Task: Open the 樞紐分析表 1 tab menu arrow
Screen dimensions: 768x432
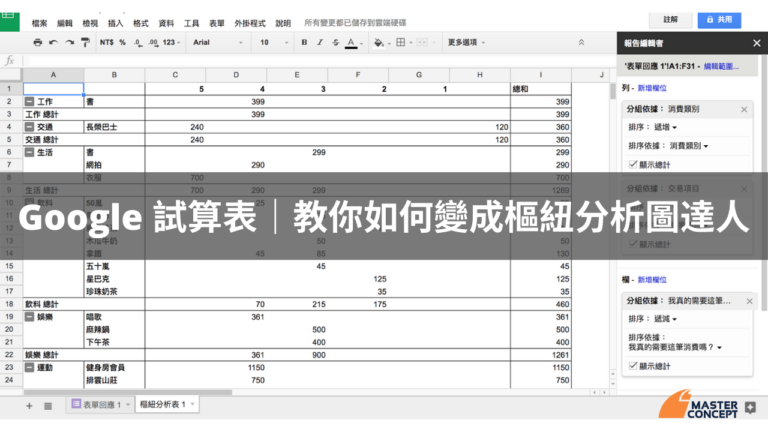Action: (192, 405)
